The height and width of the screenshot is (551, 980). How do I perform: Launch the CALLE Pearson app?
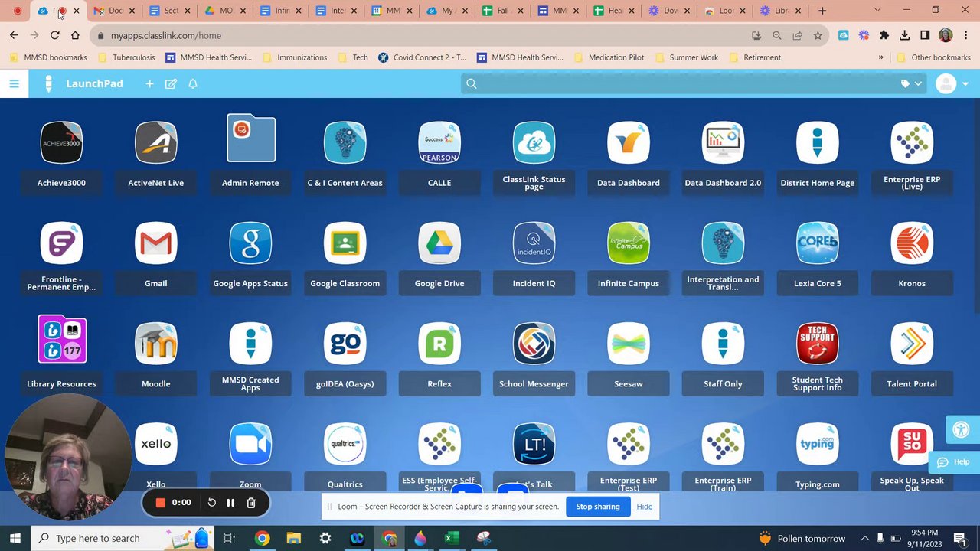click(439, 142)
